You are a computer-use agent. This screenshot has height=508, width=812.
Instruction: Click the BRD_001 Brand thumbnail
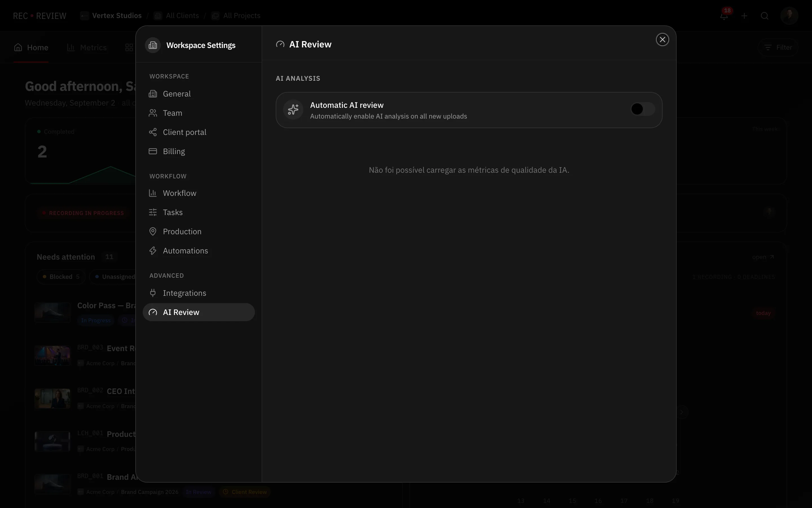pos(53,484)
